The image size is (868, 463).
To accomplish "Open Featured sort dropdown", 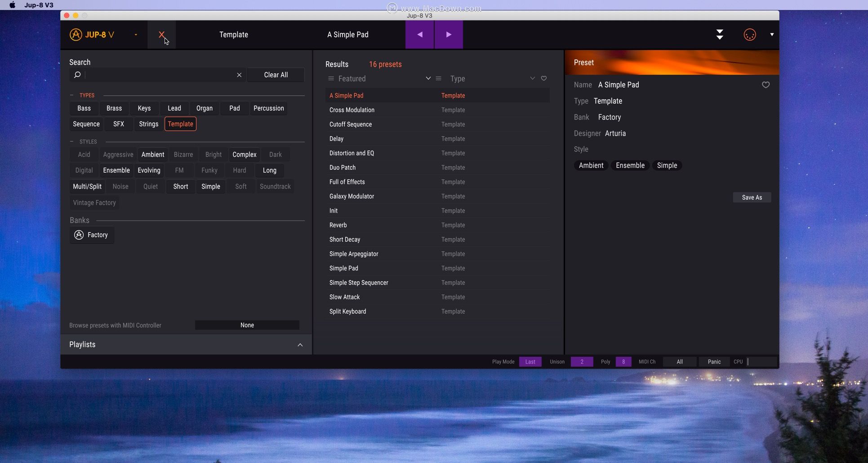I will click(428, 78).
